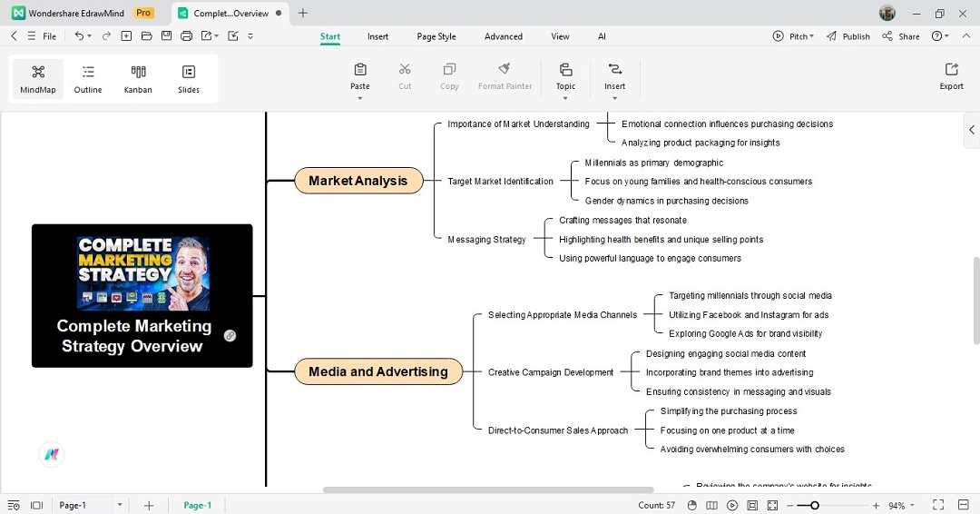The height and width of the screenshot is (514, 980).
Task: Select the Market Analysis topic
Action: coord(358,181)
